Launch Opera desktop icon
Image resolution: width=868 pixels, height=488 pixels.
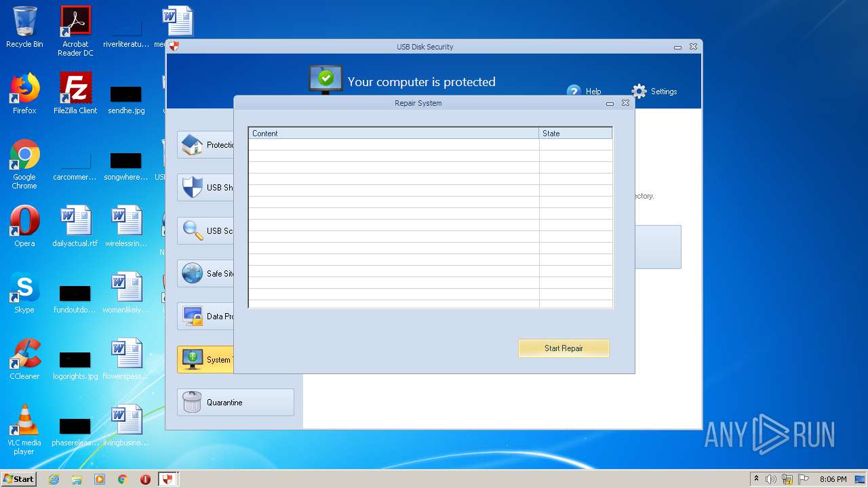coord(24,227)
